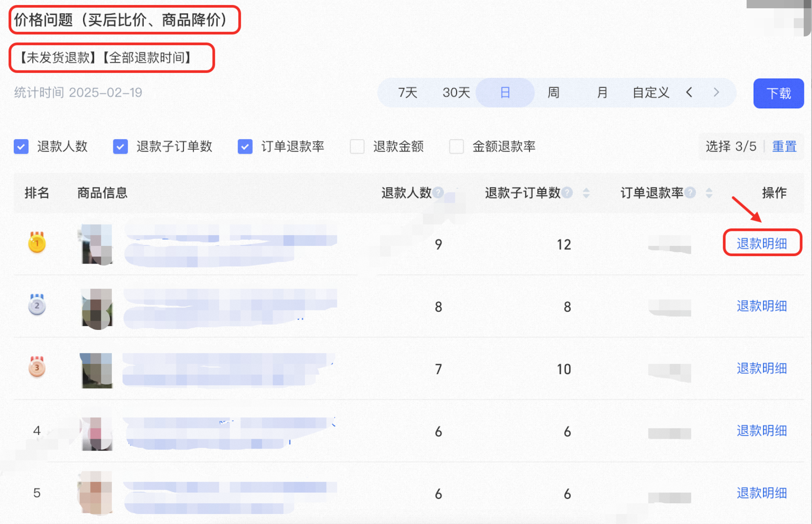Switch to the 7天 range

point(407,93)
